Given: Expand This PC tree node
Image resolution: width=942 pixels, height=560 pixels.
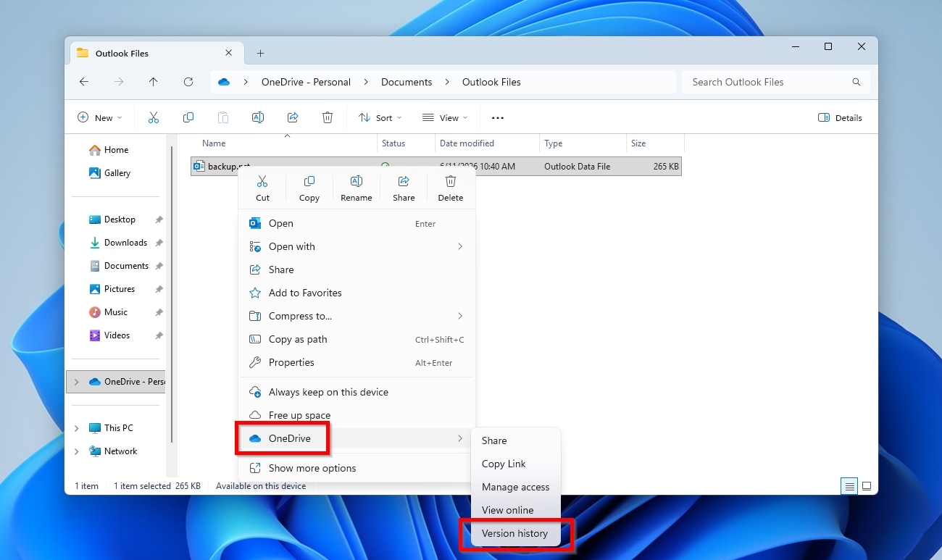Looking at the screenshot, I should [77, 428].
